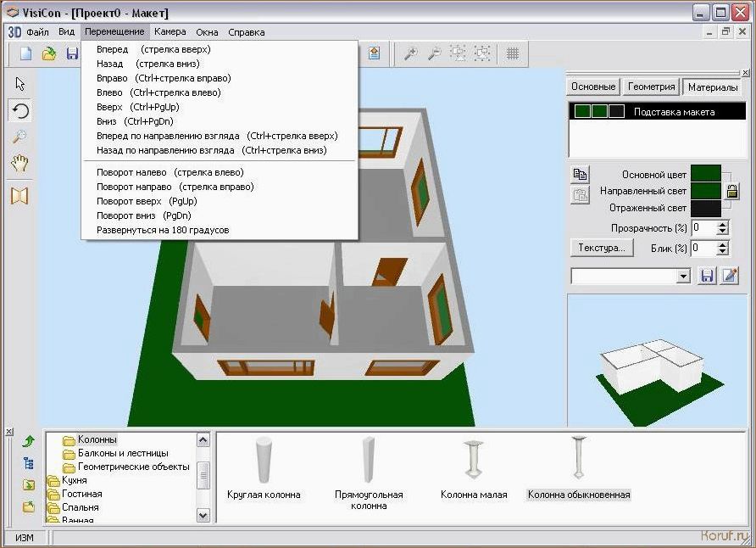Save material with floppy disk icon
The height and width of the screenshot is (548, 756).
click(x=707, y=276)
